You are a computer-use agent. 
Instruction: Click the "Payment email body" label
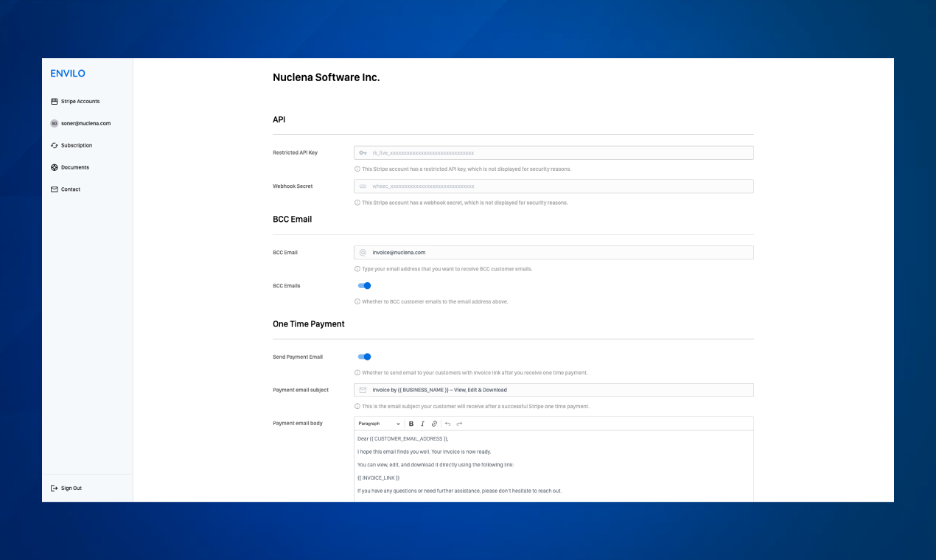click(298, 424)
